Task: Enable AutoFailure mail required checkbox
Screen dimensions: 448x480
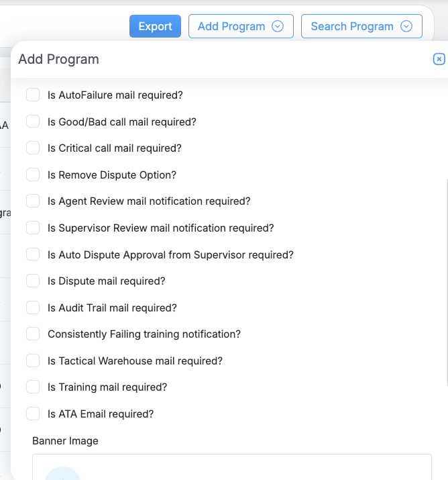Action: [x=33, y=95]
